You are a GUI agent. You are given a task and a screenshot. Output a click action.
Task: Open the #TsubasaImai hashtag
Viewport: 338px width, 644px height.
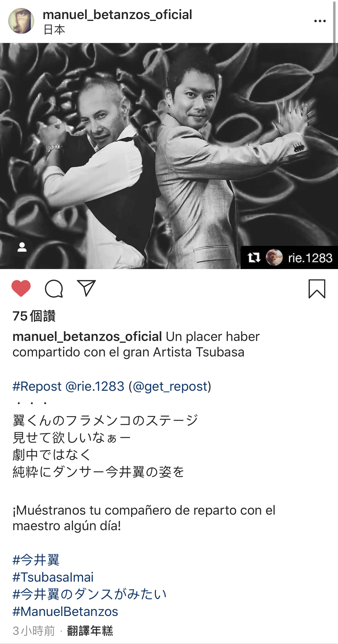point(53,577)
